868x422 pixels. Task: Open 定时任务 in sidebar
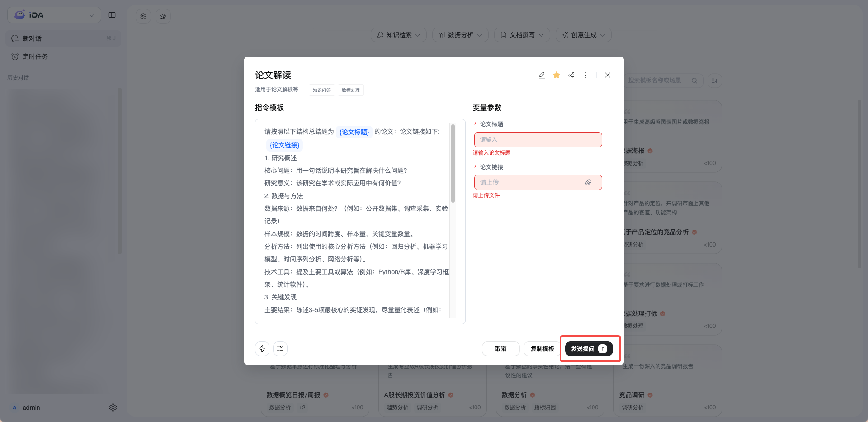point(63,57)
